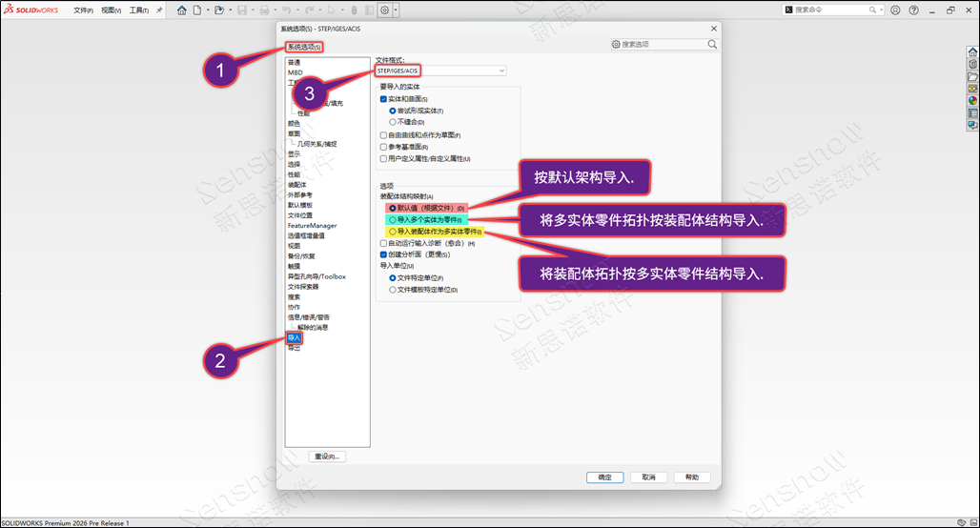Screen dimensions: 980x528
Task: Click the Save diskette icon
Action: click(x=242, y=10)
